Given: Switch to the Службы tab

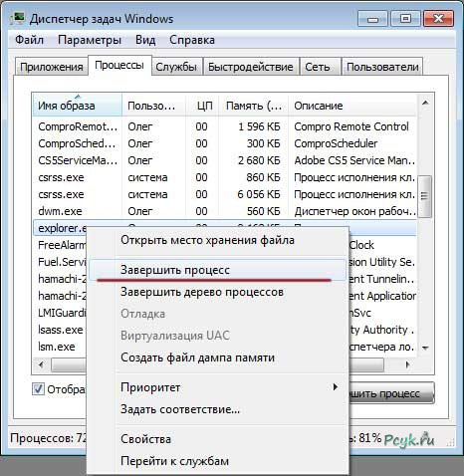Looking at the screenshot, I should [176, 67].
